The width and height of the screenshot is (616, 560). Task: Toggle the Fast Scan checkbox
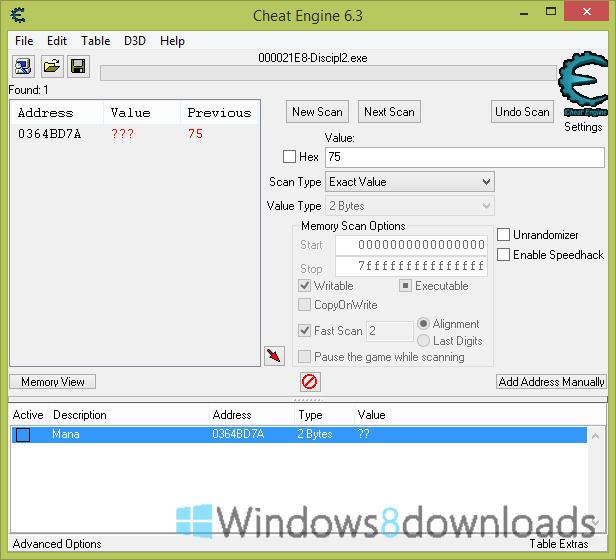coord(304,330)
